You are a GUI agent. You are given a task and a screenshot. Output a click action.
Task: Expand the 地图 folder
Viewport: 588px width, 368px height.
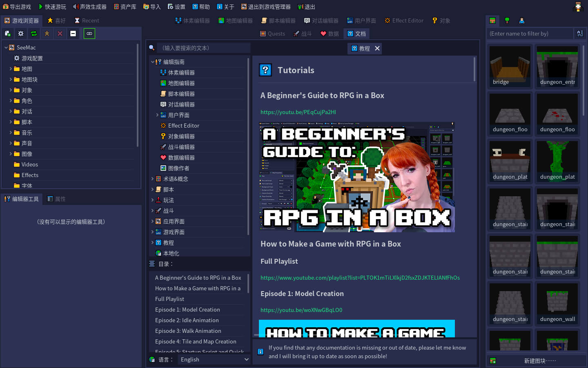click(x=11, y=69)
